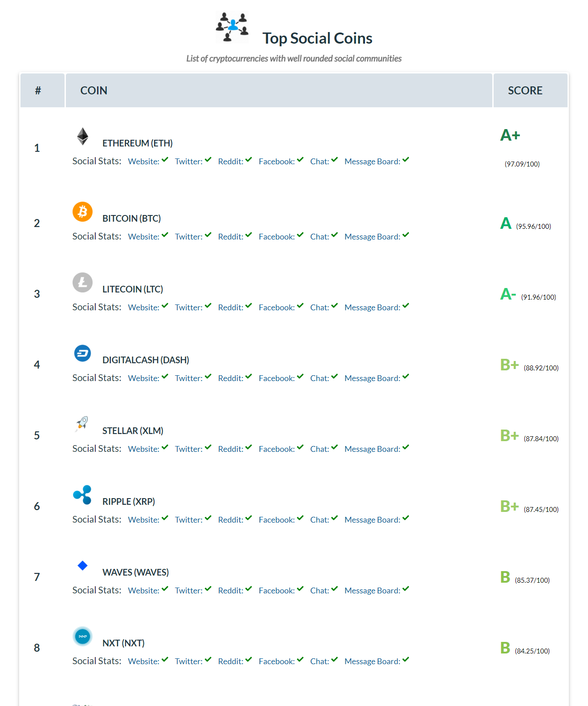Viewport: 588px width, 706px height.
Task: Open Waves' Reddit link
Action: (231, 591)
